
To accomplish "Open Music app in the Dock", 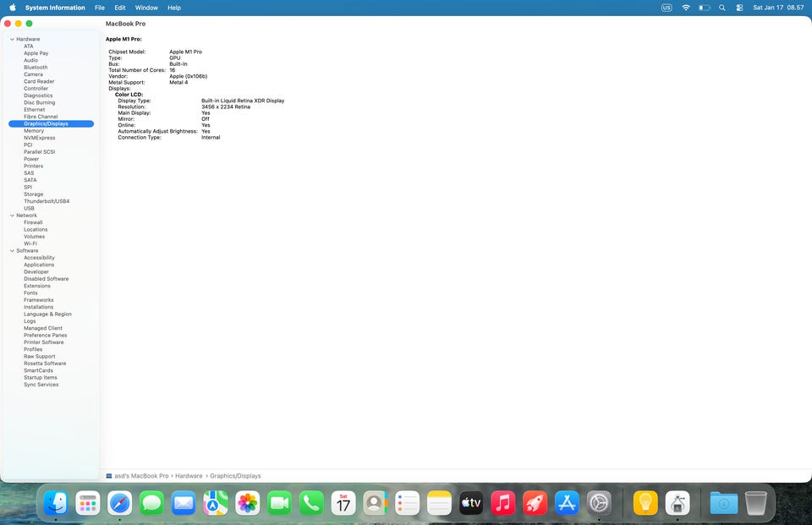I will (x=502, y=503).
